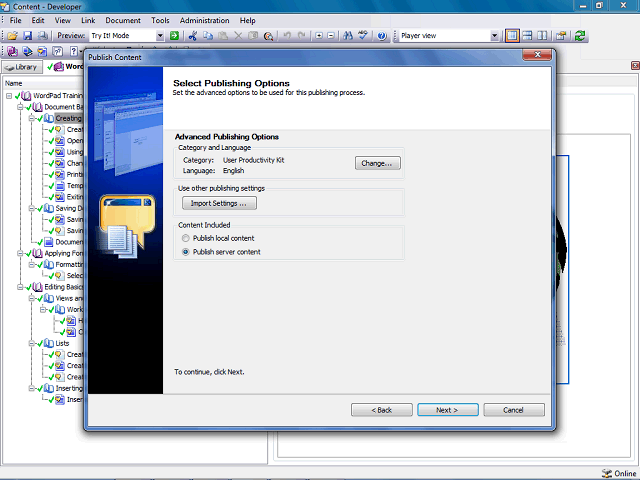Open the Tools menu
This screenshot has height=480, width=640.
click(x=160, y=20)
